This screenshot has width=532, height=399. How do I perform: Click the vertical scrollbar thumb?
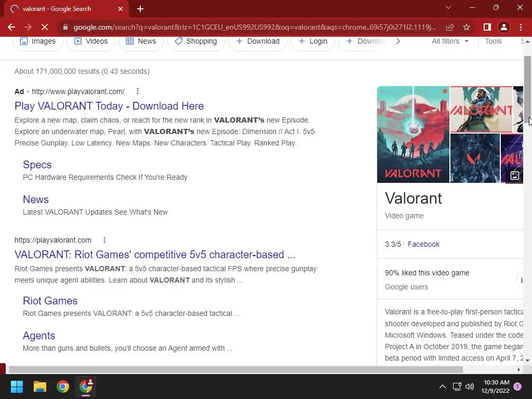pyautogui.click(x=527, y=88)
